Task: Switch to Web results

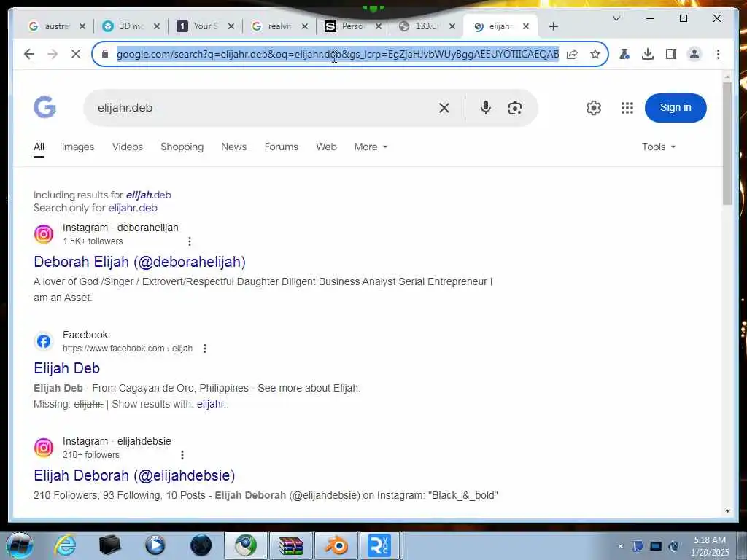Action: click(x=326, y=147)
